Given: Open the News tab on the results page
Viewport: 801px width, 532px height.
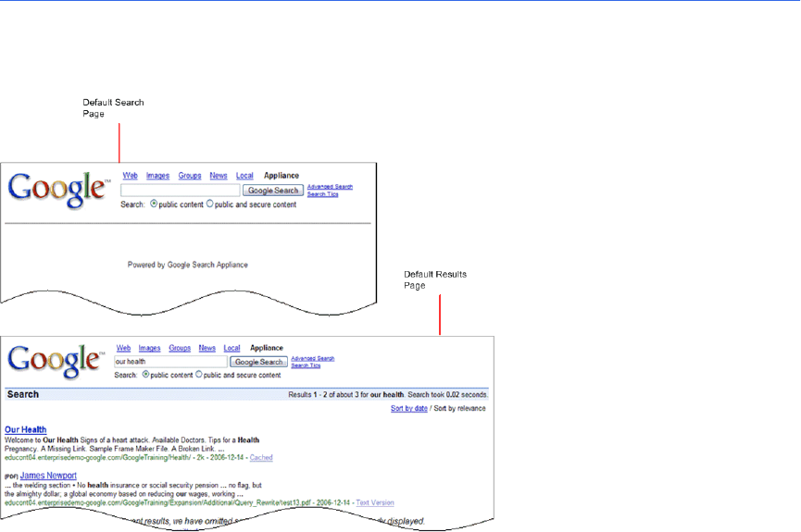Looking at the screenshot, I should (207, 348).
